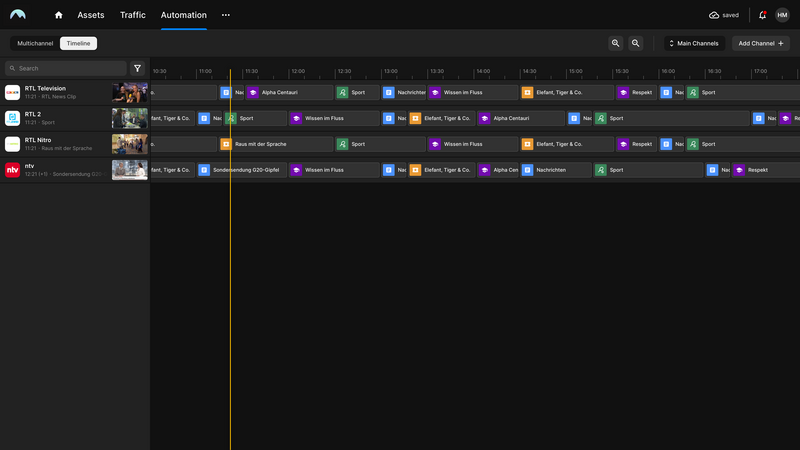
Task: Open RTL Nitro preview thumbnail
Action: (x=130, y=144)
